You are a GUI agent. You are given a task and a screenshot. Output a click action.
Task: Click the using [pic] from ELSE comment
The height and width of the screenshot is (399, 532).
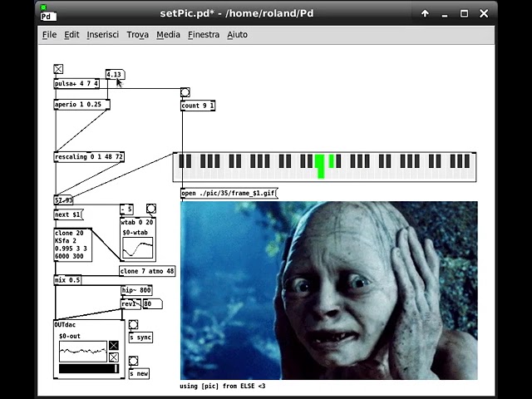(x=223, y=386)
